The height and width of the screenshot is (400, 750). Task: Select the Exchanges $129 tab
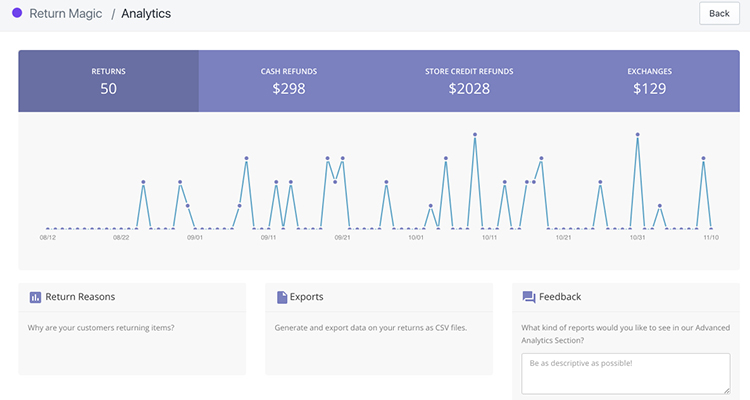click(650, 81)
